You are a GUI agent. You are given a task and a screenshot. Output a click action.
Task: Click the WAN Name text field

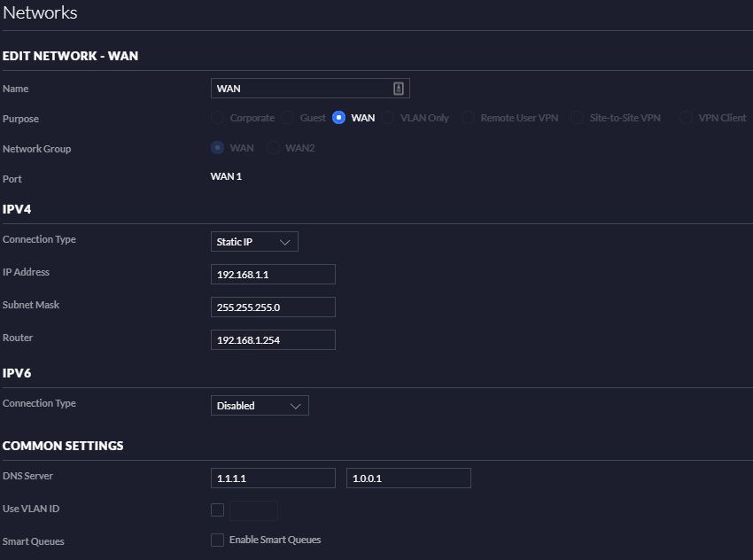pyautogui.click(x=301, y=89)
